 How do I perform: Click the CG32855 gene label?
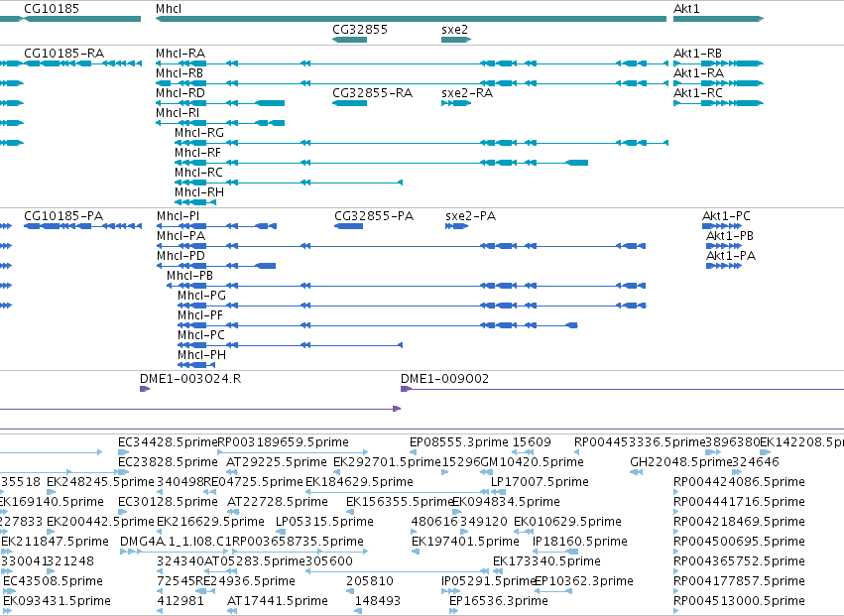coord(360,29)
